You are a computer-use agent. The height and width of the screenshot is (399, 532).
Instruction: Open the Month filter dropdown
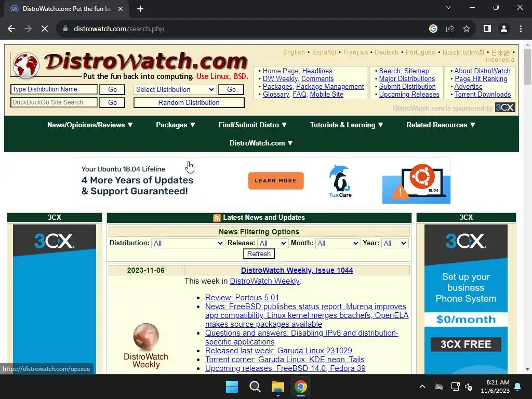pos(338,243)
